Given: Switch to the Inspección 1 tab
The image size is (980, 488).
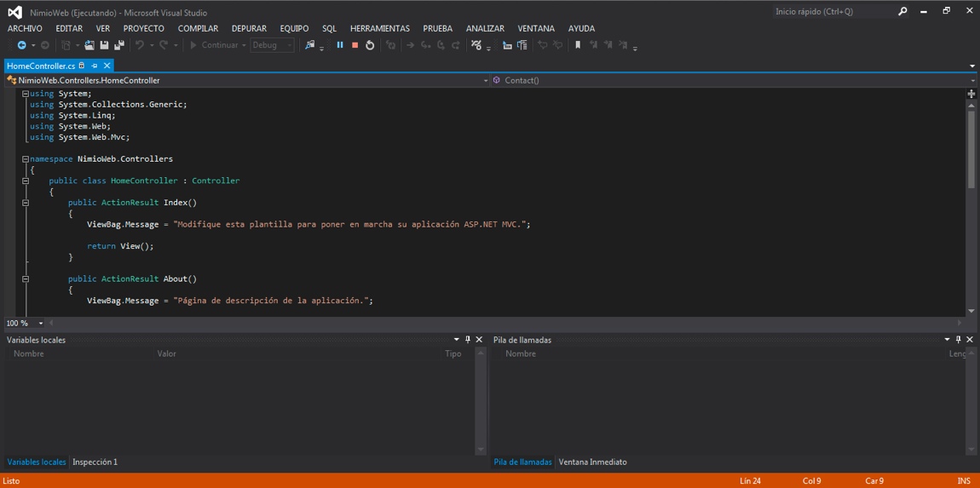Looking at the screenshot, I should [x=95, y=462].
